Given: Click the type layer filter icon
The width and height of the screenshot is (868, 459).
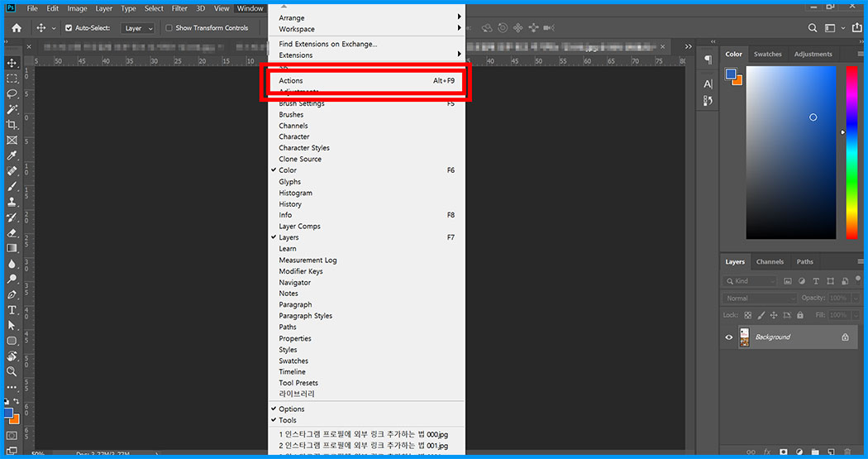Looking at the screenshot, I should pos(816,281).
